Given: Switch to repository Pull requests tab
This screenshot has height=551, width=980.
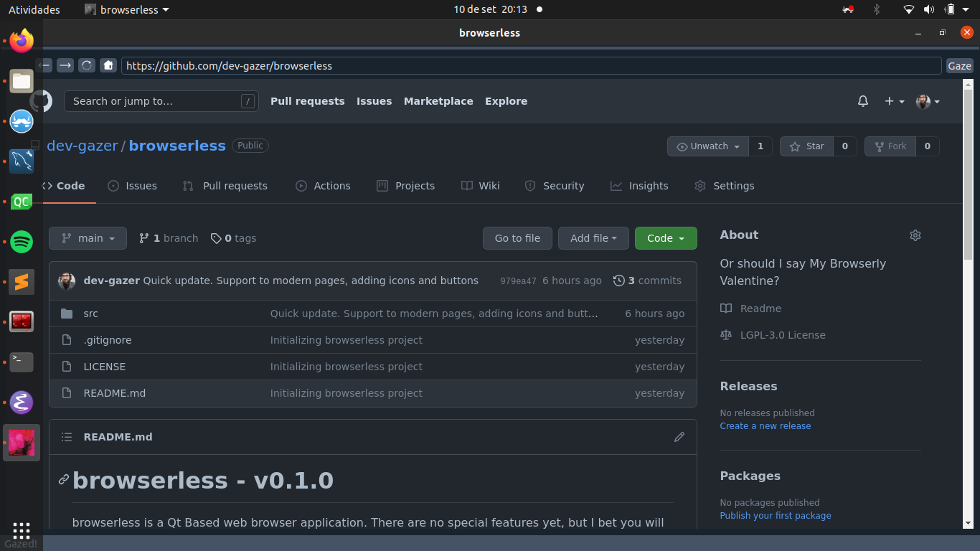Looking at the screenshot, I should [225, 186].
